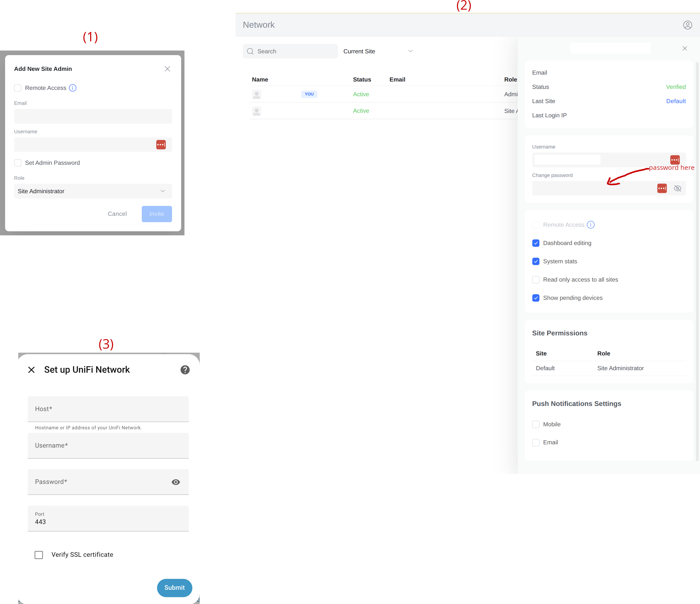
Task: Click the Host input field
Action: tap(108, 409)
